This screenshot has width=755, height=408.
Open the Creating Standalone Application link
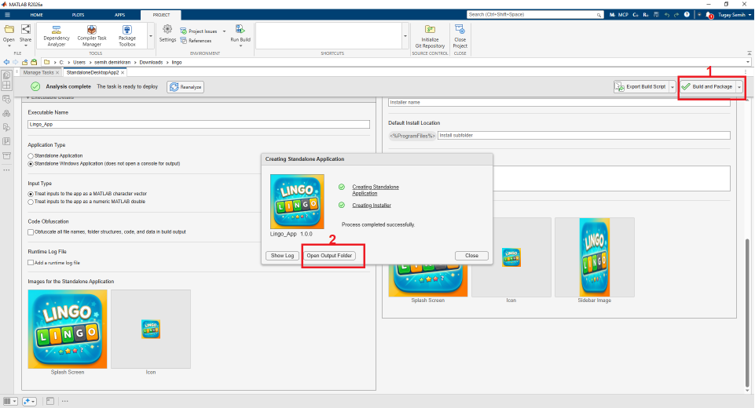click(x=376, y=190)
